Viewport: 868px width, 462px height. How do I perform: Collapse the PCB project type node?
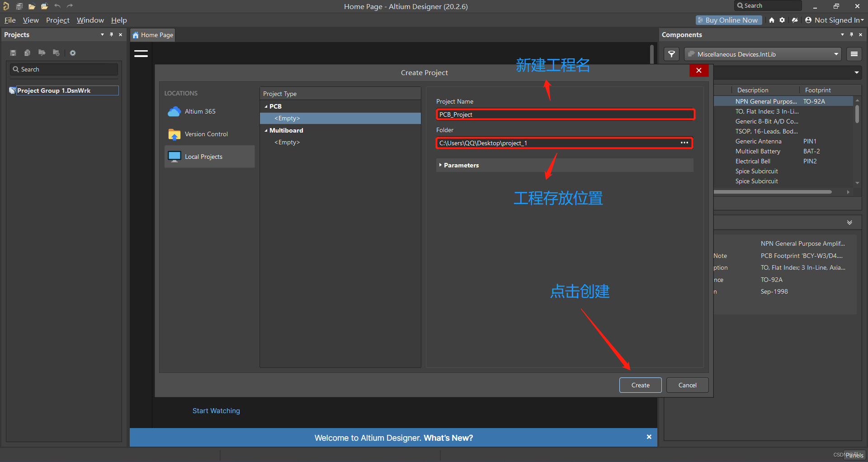[x=266, y=106]
